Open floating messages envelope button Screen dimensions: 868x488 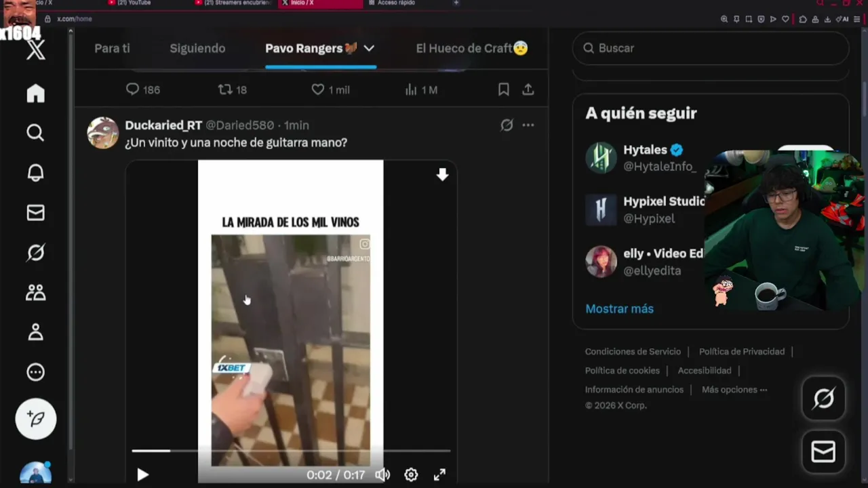click(823, 451)
